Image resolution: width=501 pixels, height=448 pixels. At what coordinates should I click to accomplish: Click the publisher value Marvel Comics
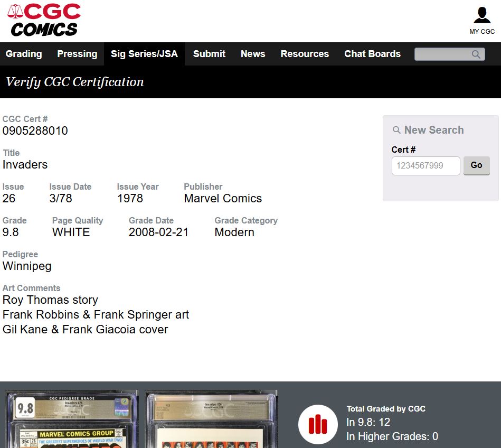(223, 199)
